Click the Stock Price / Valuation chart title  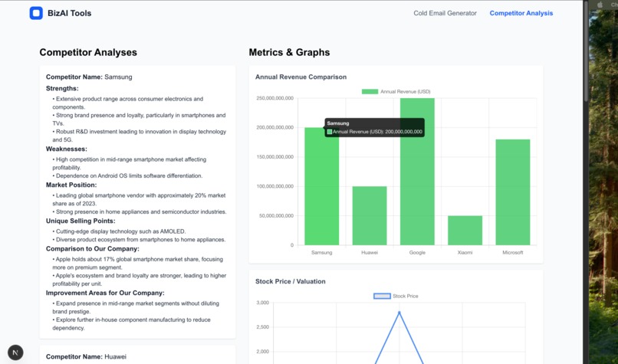(x=290, y=281)
